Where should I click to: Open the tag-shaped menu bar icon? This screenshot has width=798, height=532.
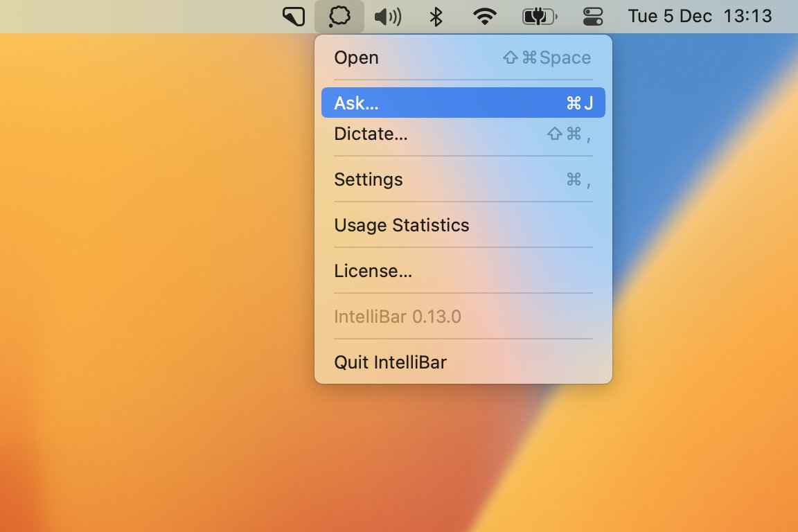click(294, 17)
